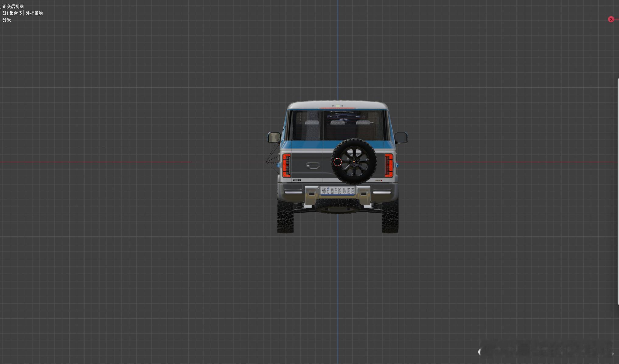Select the rear license plate
Screen dimensions: 619x364
click(337, 191)
